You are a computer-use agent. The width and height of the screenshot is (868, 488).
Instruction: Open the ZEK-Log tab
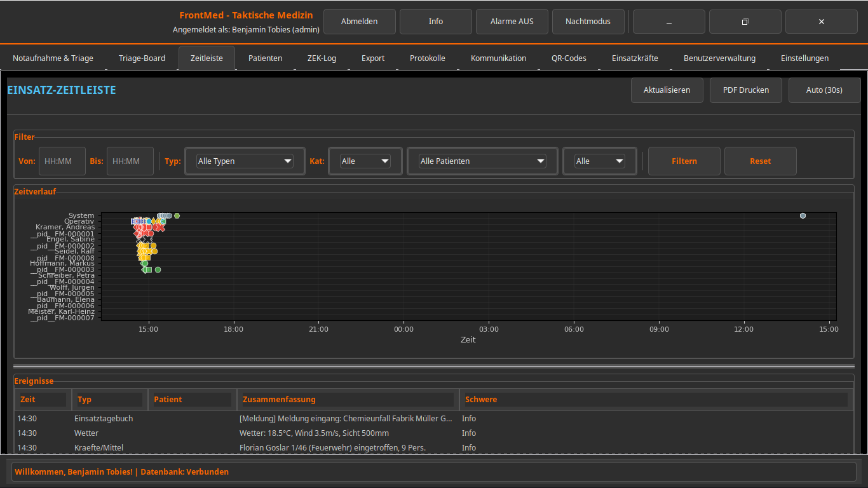[322, 58]
